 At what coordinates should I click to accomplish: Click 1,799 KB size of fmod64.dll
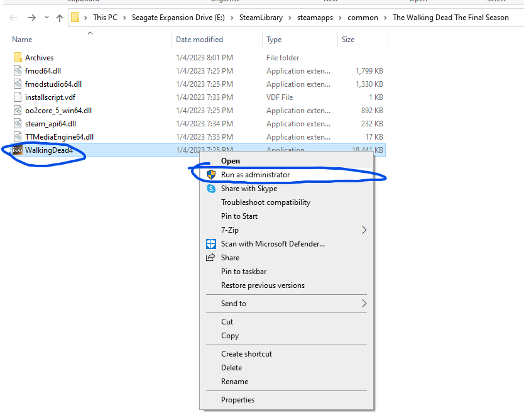pos(369,71)
